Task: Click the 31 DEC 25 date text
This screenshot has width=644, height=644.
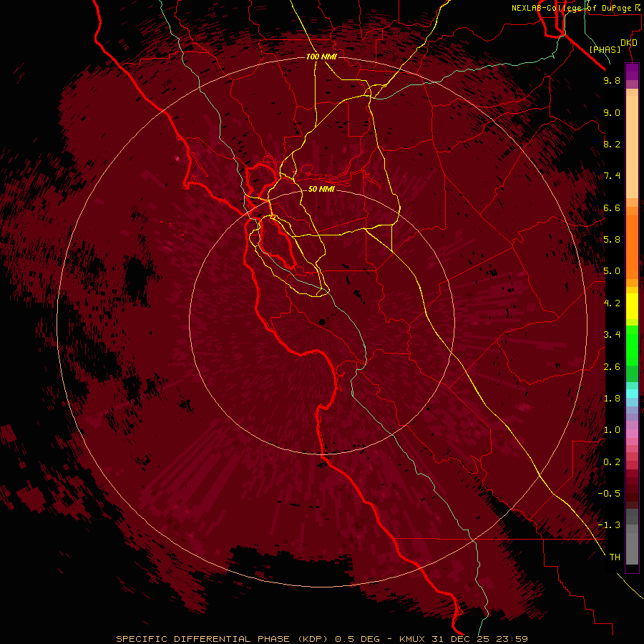Action: tap(461, 639)
